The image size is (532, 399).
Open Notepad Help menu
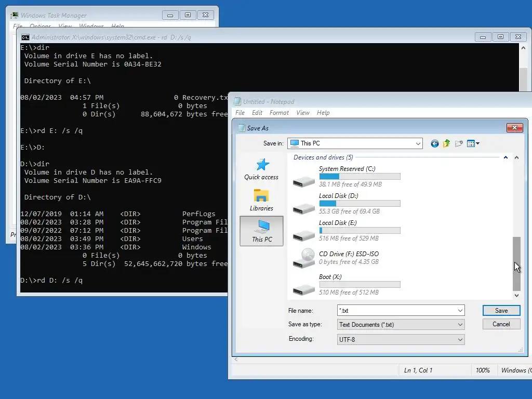[x=323, y=113]
